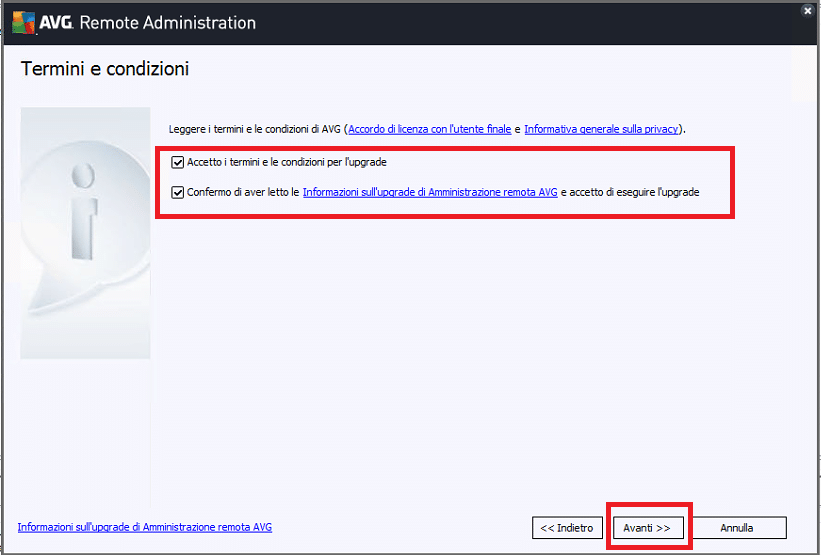Click the AVG colored logo icon
The height and width of the screenshot is (555, 821).
pos(24,23)
